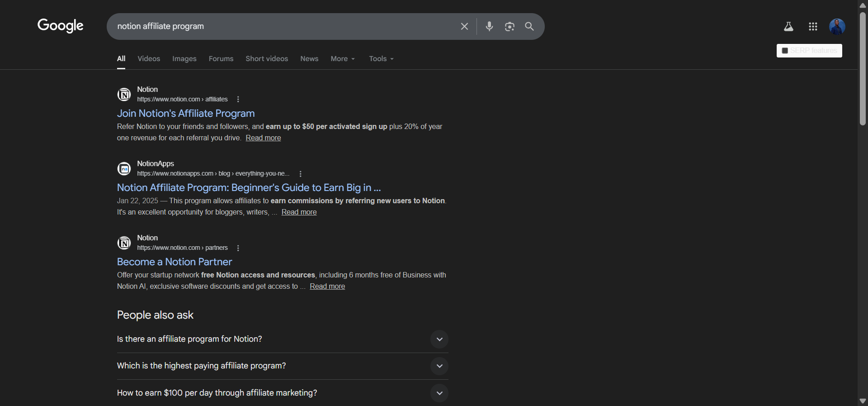Screen dimensions: 868x406
Task: Select the All results tab
Action: click(121, 59)
